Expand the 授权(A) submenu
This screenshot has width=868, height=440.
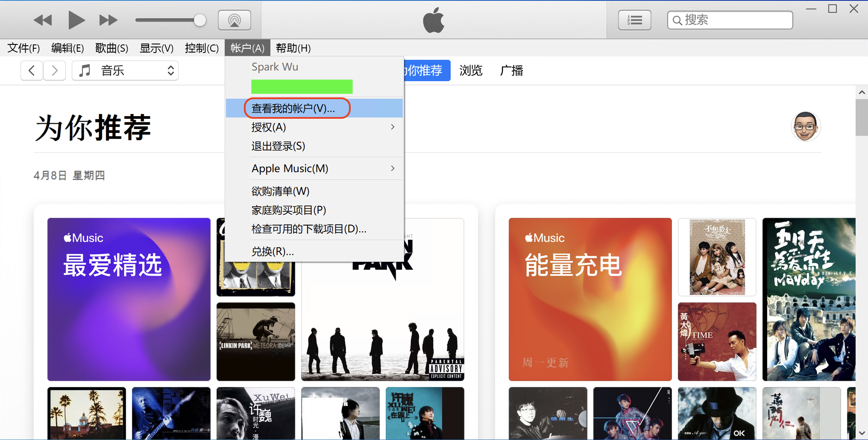click(x=314, y=127)
